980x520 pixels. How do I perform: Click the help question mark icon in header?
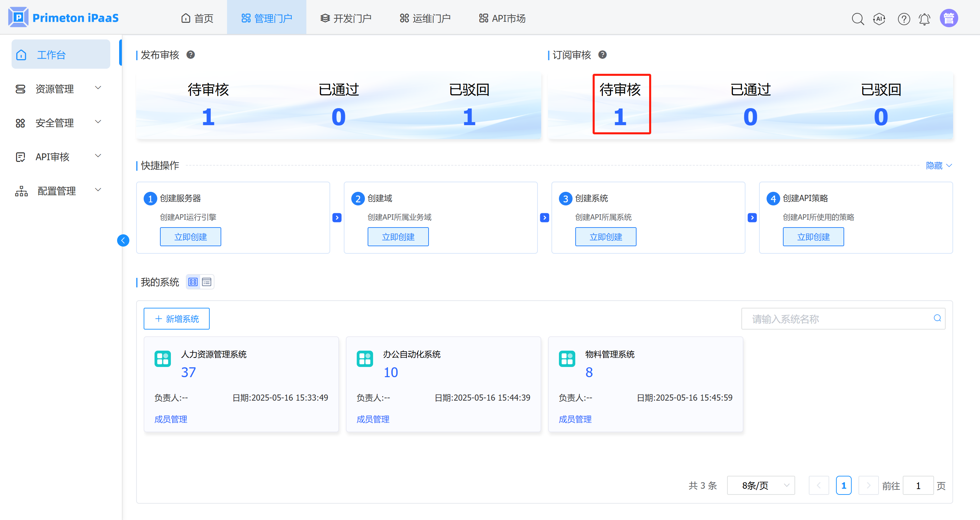(903, 19)
